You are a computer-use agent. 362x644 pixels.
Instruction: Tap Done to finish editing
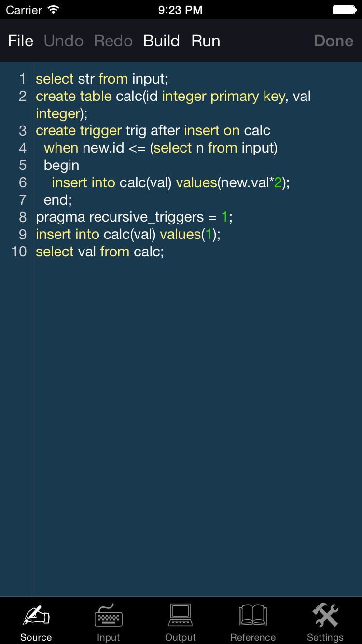(334, 41)
